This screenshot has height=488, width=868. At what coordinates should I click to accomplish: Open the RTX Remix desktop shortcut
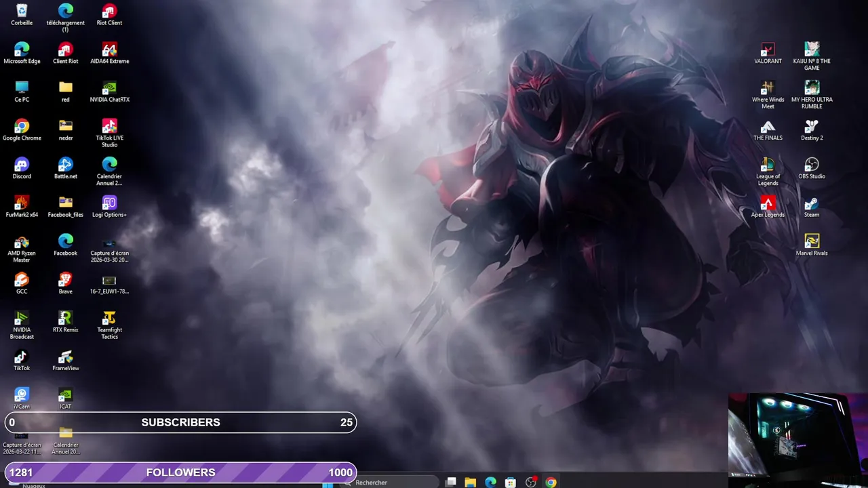point(66,318)
